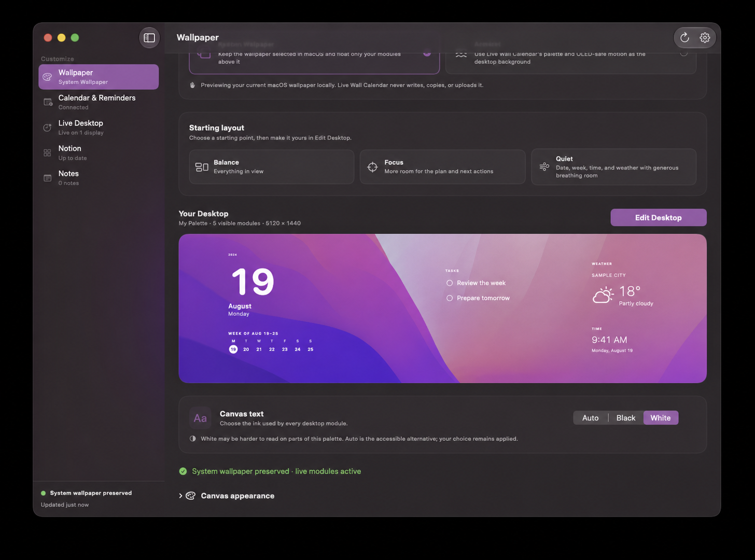755x560 pixels.
Task: Set canvas text to Black
Action: tap(626, 418)
